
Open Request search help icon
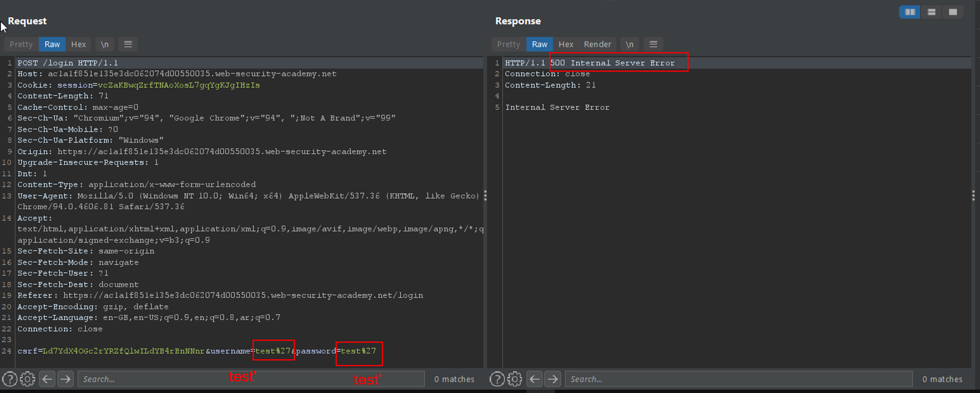(10, 379)
